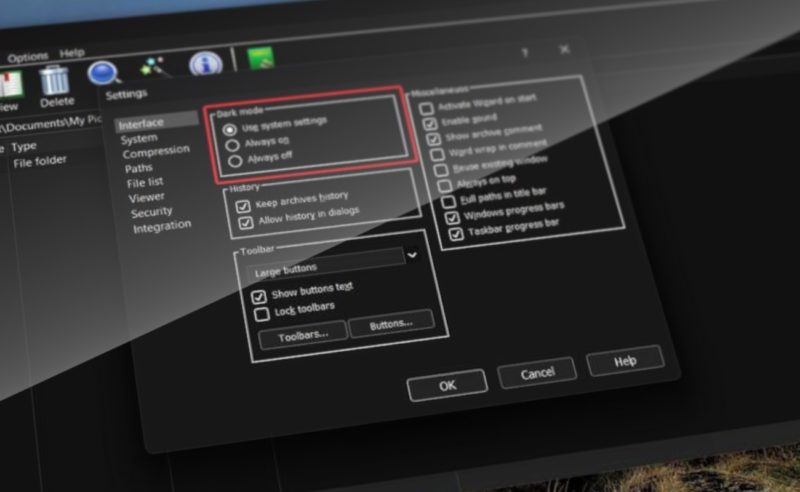Open the Viewer settings category

coord(146,198)
